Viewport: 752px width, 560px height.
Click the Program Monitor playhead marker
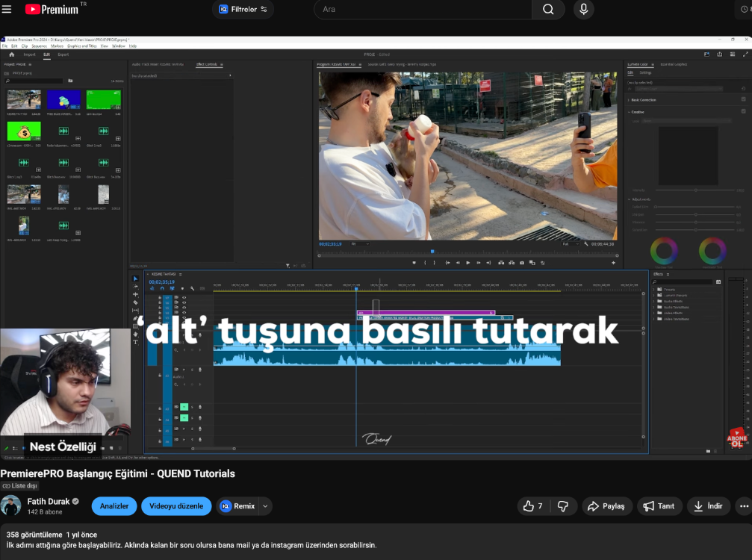click(x=432, y=251)
